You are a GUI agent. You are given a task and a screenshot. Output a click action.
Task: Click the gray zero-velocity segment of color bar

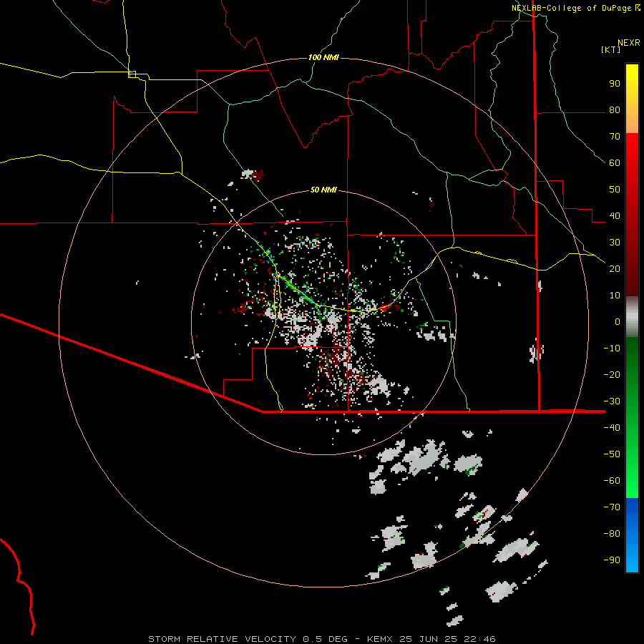(632, 317)
